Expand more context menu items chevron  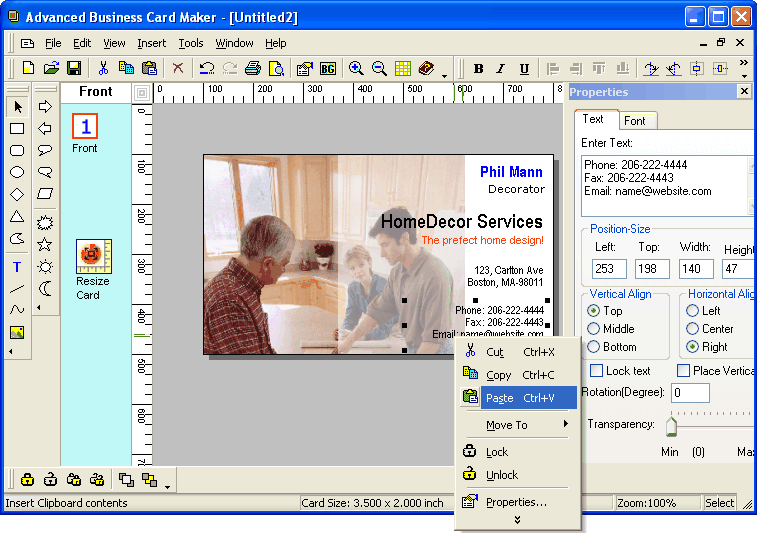[x=517, y=520]
